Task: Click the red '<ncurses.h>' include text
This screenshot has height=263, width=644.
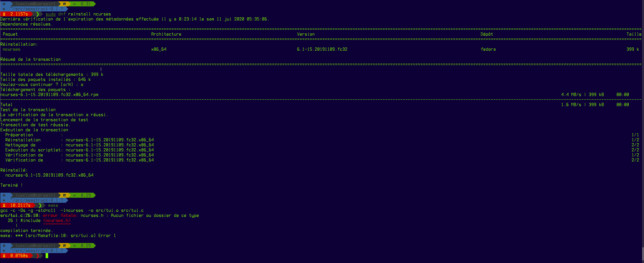Action: 57,221
